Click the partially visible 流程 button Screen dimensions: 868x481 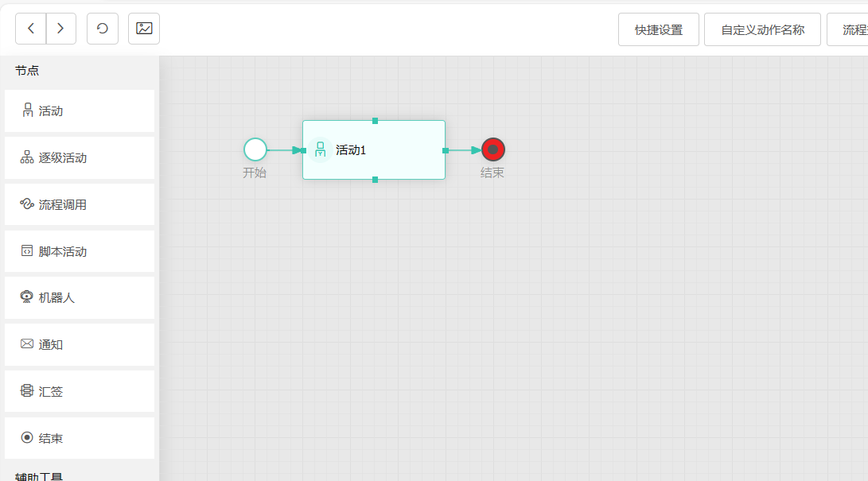[x=848, y=30]
